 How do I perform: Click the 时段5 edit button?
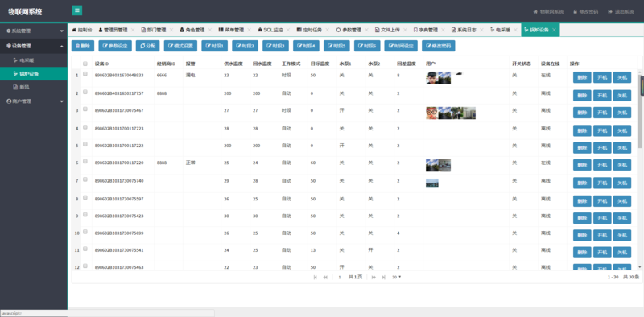[336, 46]
